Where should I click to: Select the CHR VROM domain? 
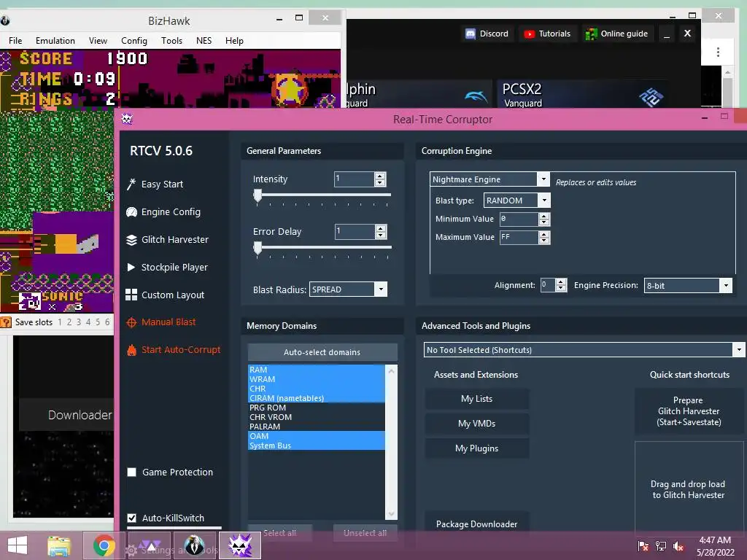click(317, 417)
